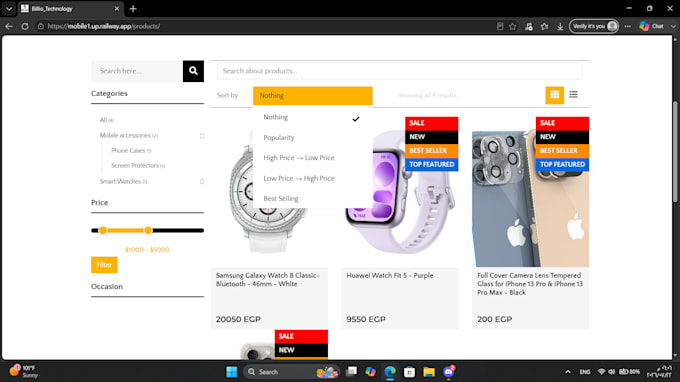680x382 pixels.
Task: Select Popularity sort option
Action: click(312, 137)
